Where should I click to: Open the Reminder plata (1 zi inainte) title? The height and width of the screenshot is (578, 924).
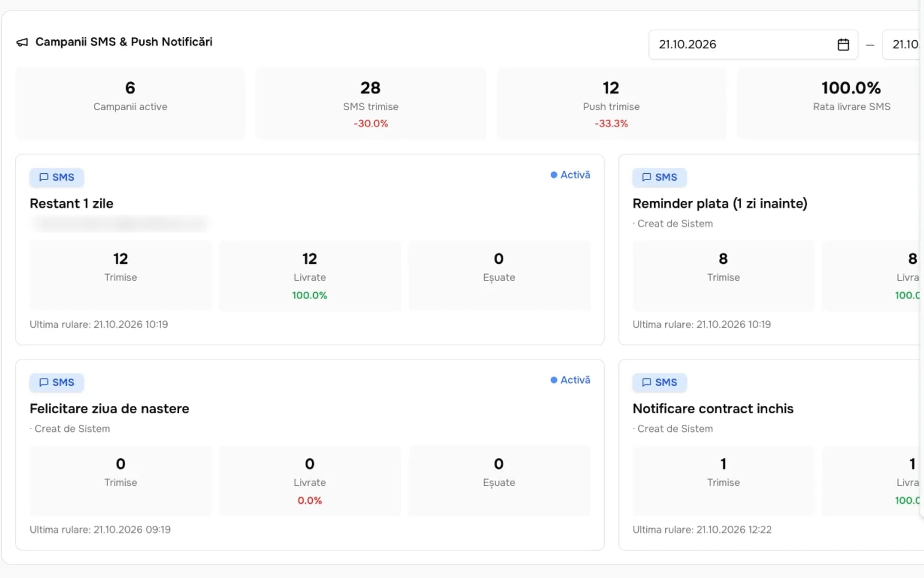click(x=720, y=203)
